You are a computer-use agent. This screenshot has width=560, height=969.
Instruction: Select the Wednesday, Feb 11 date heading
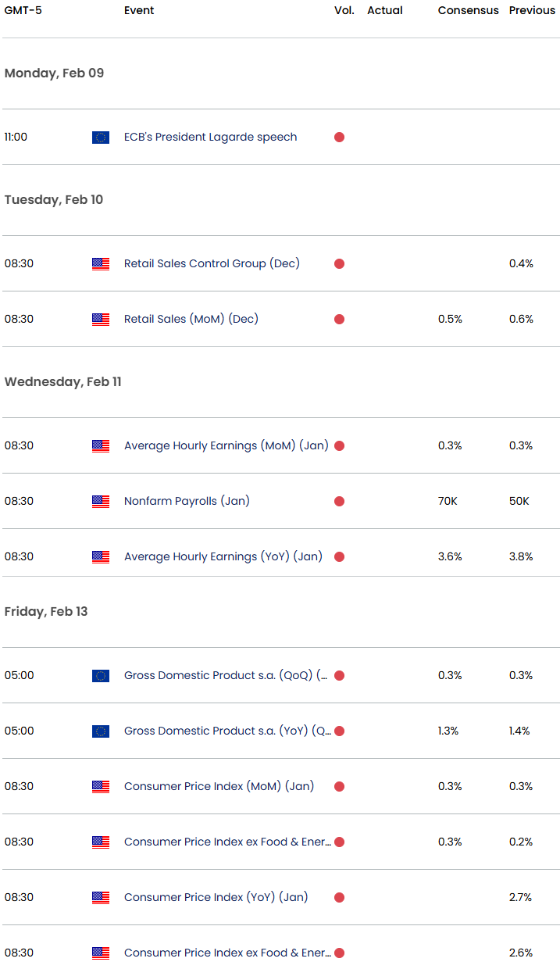pyautogui.click(x=62, y=382)
